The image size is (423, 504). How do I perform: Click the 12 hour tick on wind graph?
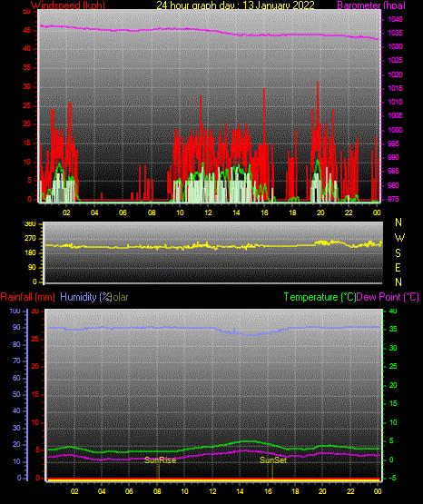[208, 212]
